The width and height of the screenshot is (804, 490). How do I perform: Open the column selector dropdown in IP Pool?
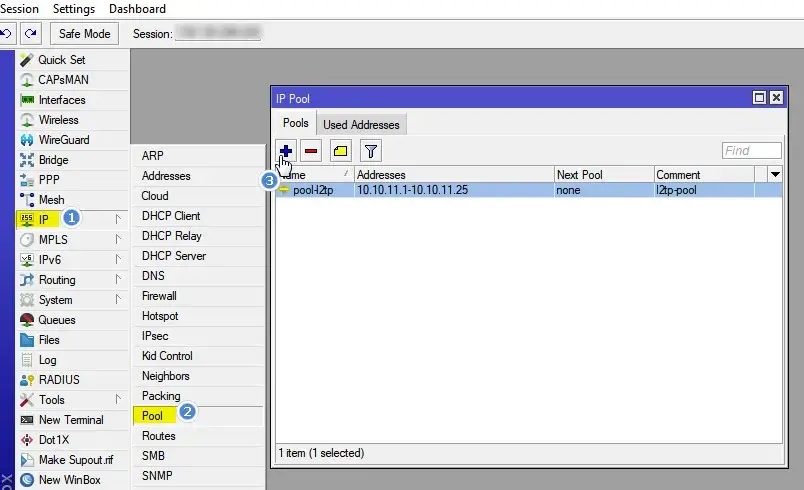[775, 175]
